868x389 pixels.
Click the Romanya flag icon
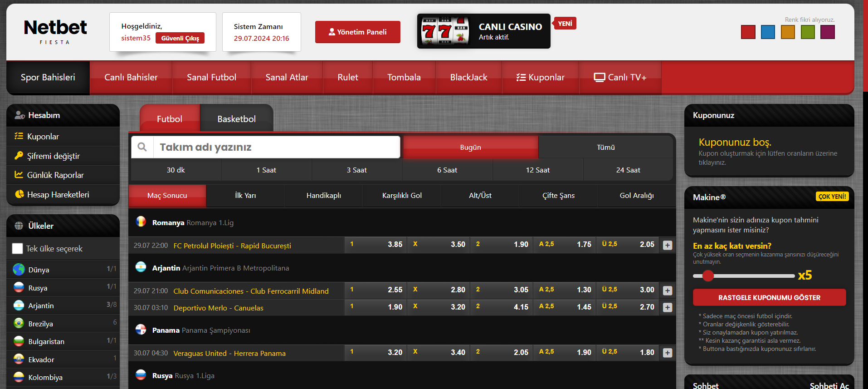tap(141, 222)
